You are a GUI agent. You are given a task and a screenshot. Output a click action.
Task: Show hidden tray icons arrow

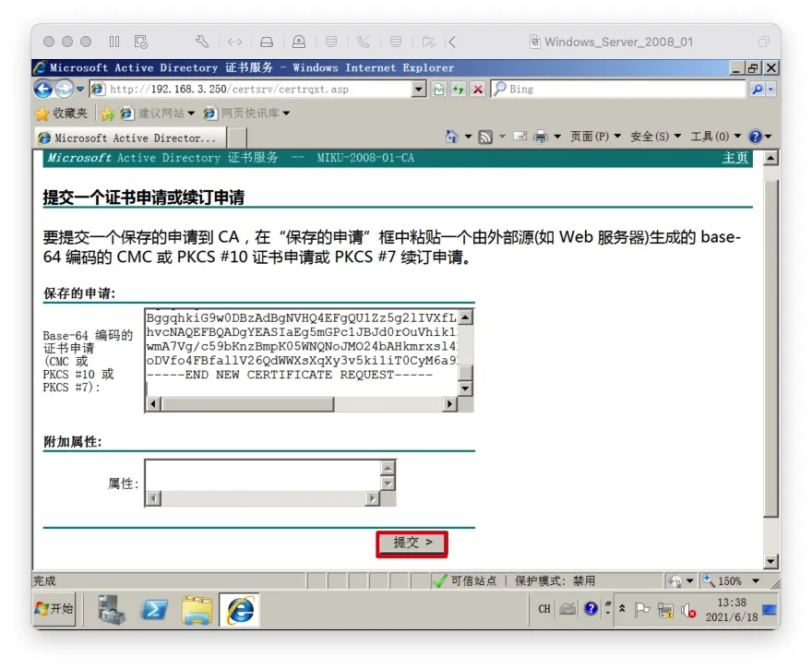click(622, 609)
